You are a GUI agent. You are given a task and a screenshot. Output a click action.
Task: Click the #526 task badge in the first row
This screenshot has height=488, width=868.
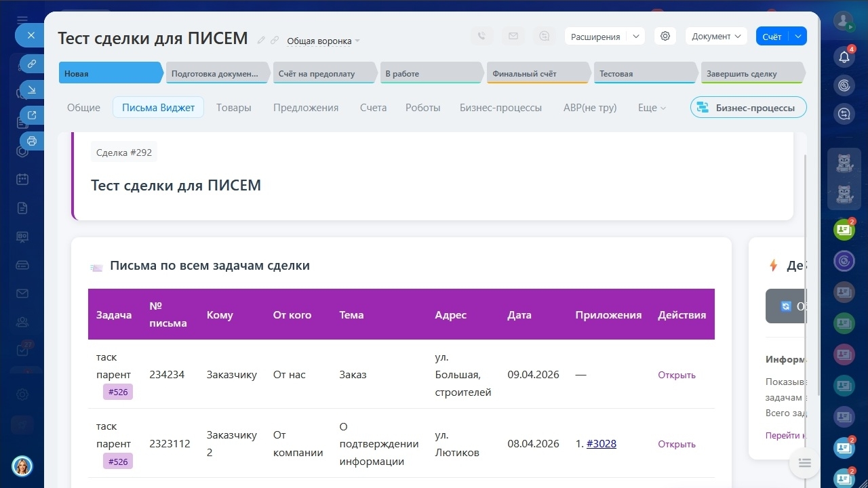pyautogui.click(x=118, y=392)
